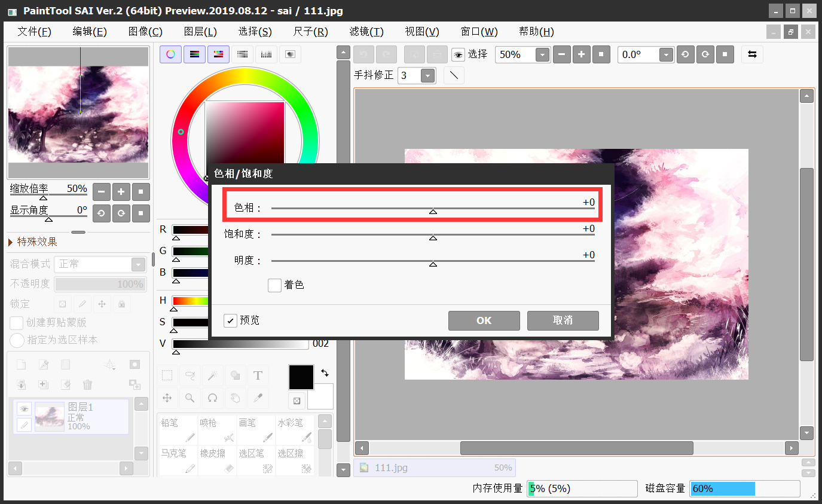Viewport: 822px width, 504px height.
Task: Open the 滤镜(T) menu
Action: [x=366, y=32]
